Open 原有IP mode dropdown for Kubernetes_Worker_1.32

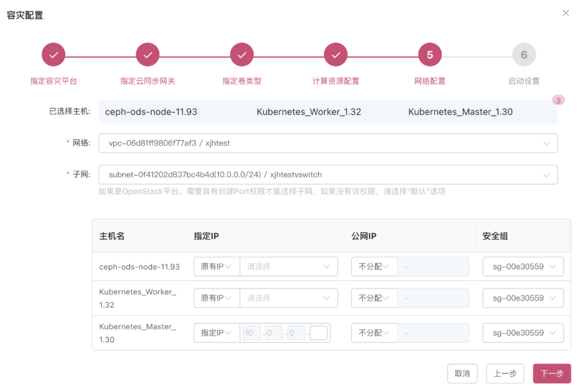(217, 298)
